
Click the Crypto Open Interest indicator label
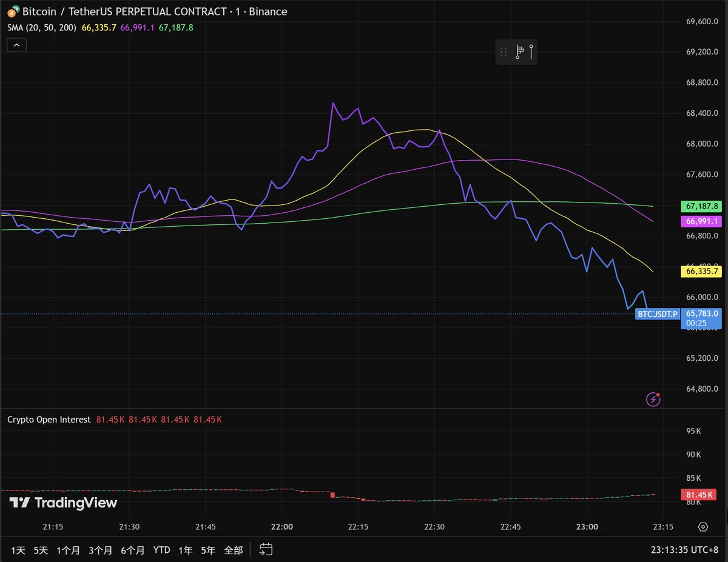coord(49,420)
